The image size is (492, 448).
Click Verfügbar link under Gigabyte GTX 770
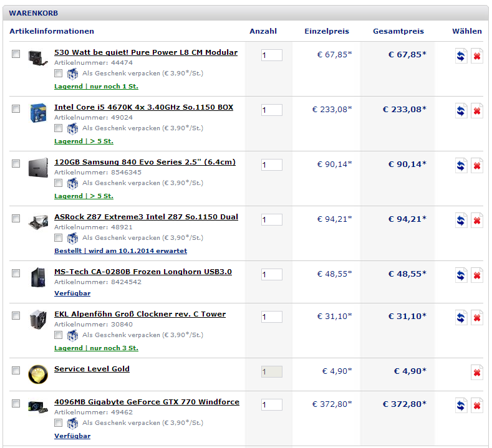72,436
